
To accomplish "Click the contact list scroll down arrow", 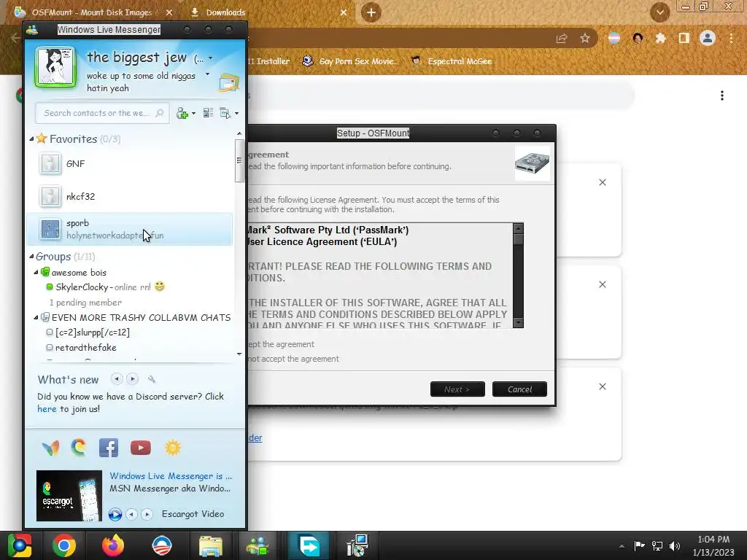I will pyautogui.click(x=239, y=354).
